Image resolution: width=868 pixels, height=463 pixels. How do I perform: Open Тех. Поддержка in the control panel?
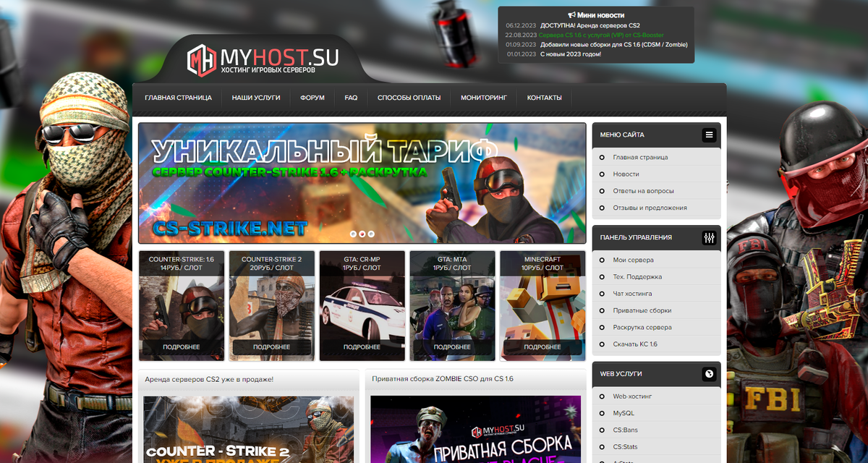tap(637, 277)
